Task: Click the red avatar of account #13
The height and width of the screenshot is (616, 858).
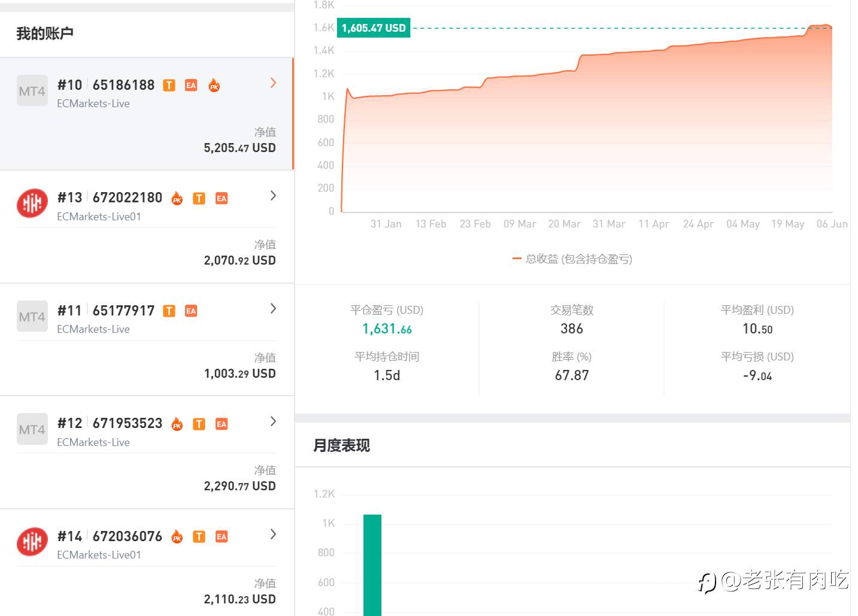Action: (32, 203)
